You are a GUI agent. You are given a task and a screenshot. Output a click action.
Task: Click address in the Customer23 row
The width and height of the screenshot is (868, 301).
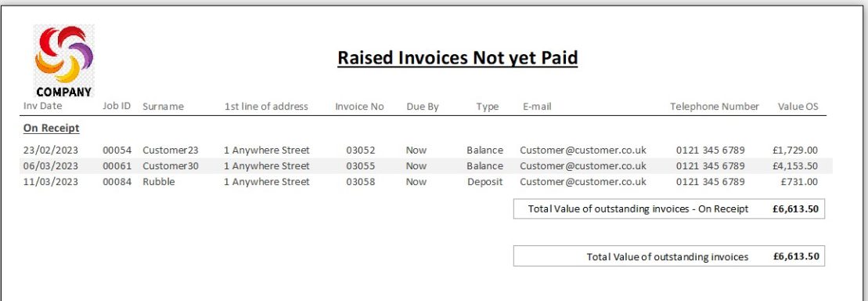pyautogui.click(x=267, y=150)
